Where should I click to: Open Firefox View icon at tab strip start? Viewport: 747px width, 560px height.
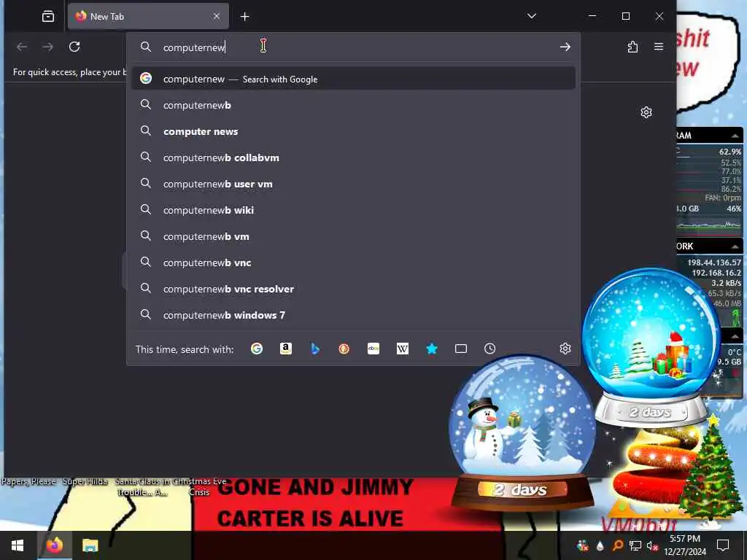pos(48,17)
